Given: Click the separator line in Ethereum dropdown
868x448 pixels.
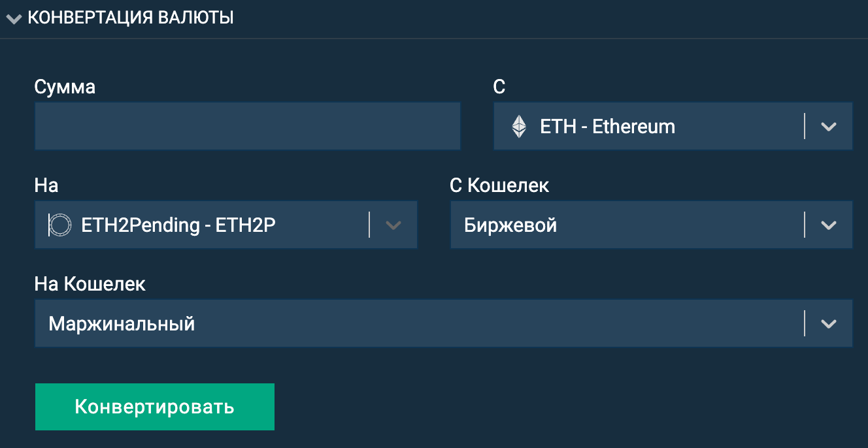Looking at the screenshot, I should click(x=805, y=126).
